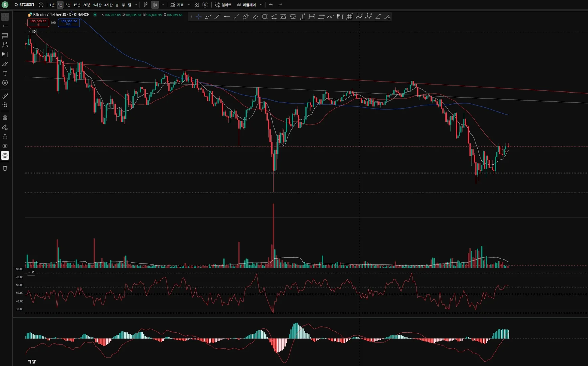Expand the chart style dropdown arrow
This screenshot has height=366, width=588.
click(x=163, y=5)
